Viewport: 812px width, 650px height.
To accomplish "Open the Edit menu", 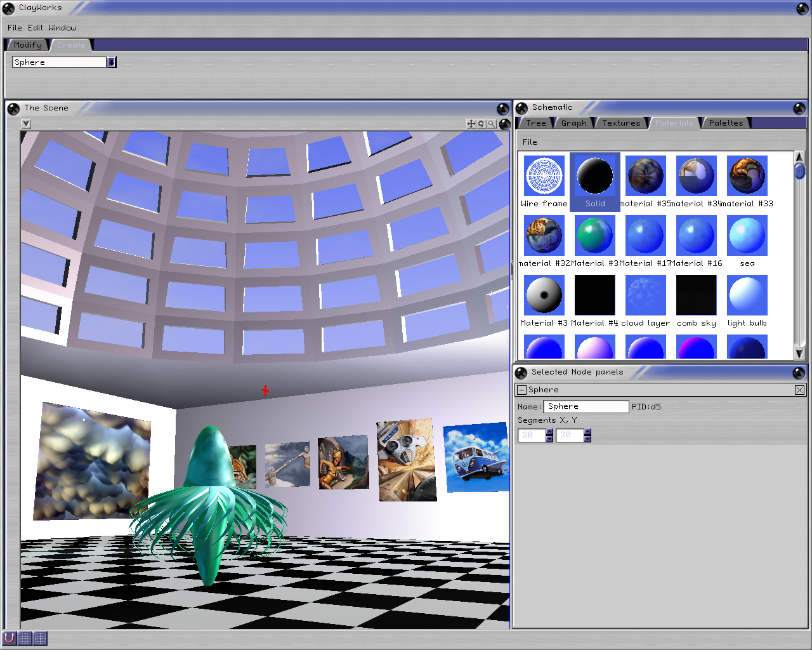I will 36,28.
